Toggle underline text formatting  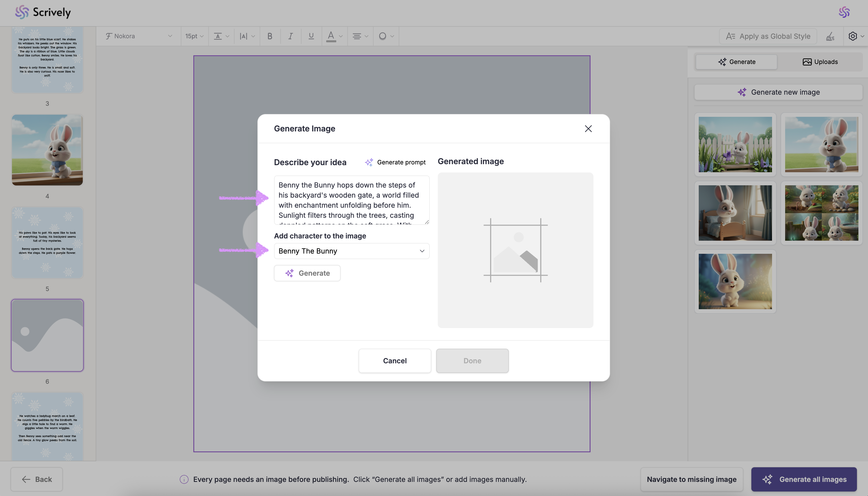click(x=311, y=36)
